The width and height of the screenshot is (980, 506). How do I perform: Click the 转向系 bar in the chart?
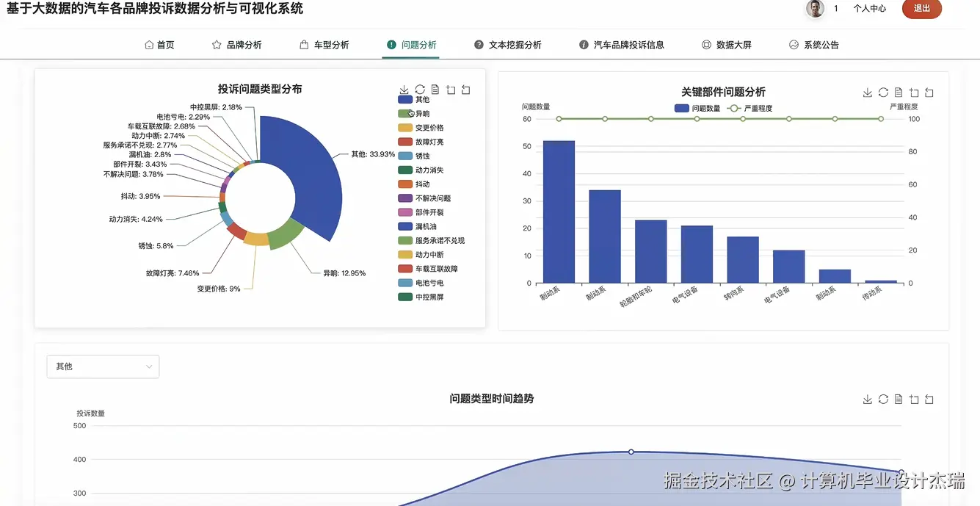(743, 260)
